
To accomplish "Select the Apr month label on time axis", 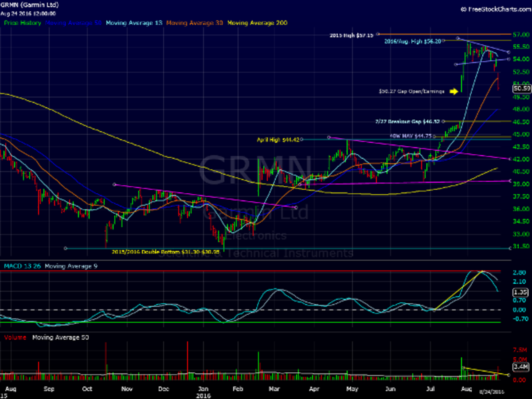I will pos(314,389).
